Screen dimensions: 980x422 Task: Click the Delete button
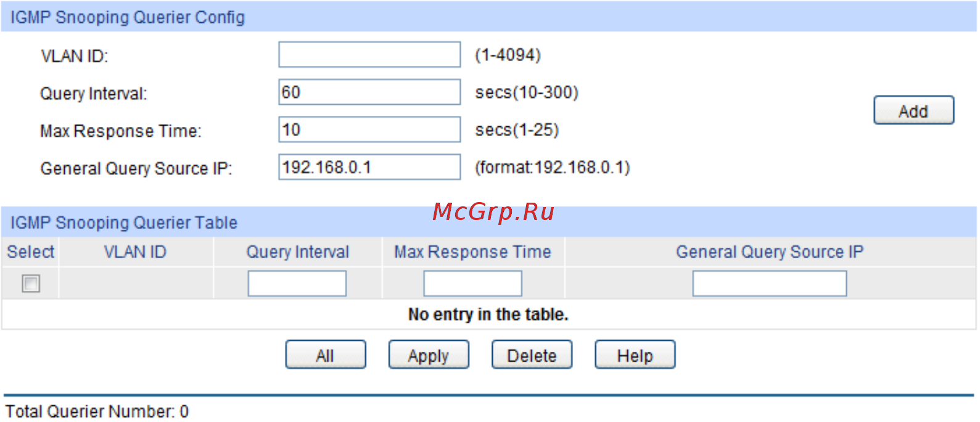pos(532,355)
